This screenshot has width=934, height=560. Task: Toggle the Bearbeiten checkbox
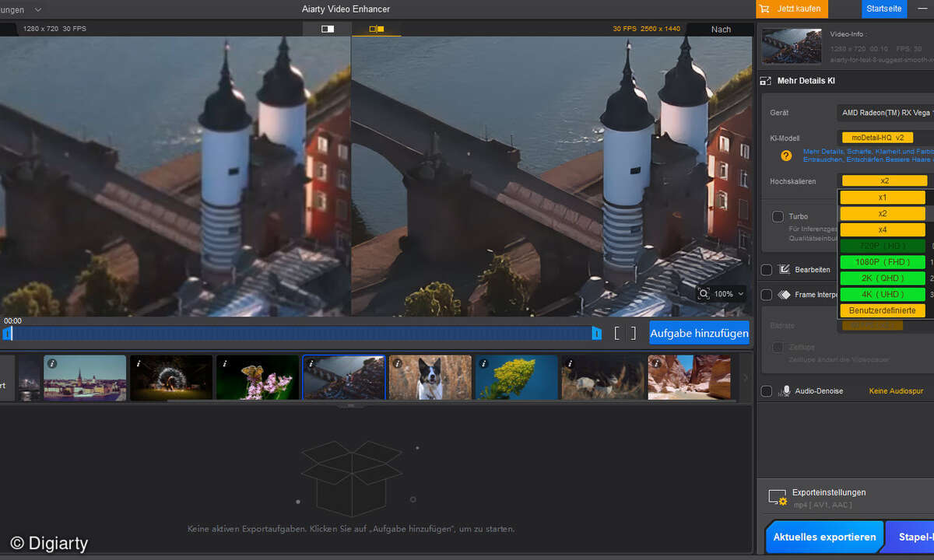[767, 270]
